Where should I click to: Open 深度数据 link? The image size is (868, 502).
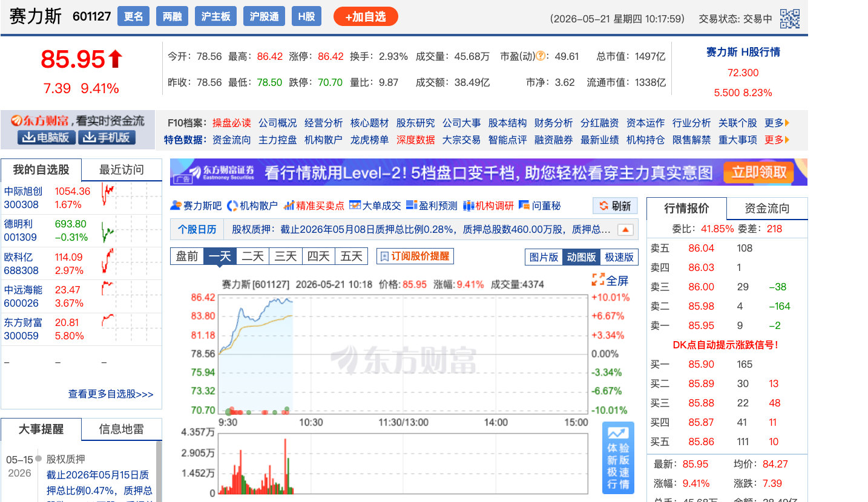pos(415,140)
